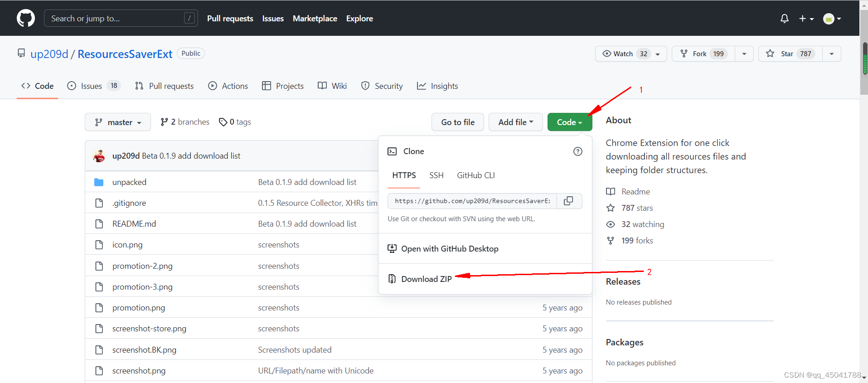
Task: Open Issues in top navigation
Action: (x=273, y=19)
